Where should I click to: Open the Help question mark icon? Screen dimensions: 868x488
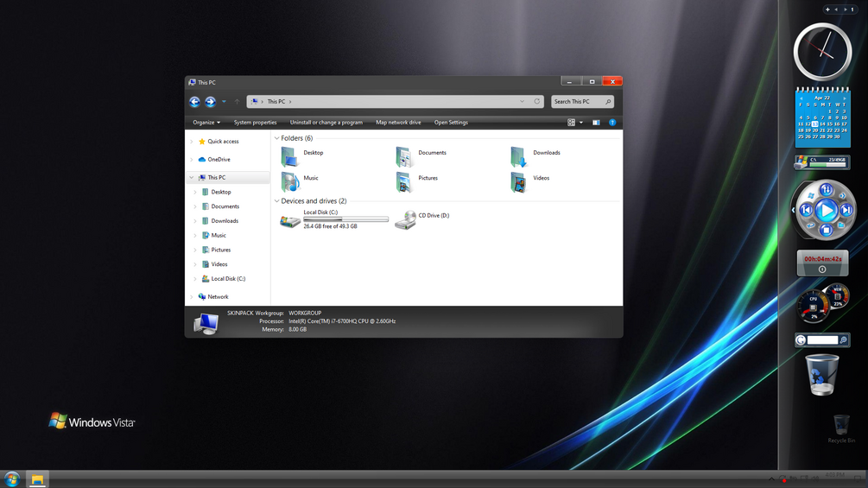click(612, 123)
